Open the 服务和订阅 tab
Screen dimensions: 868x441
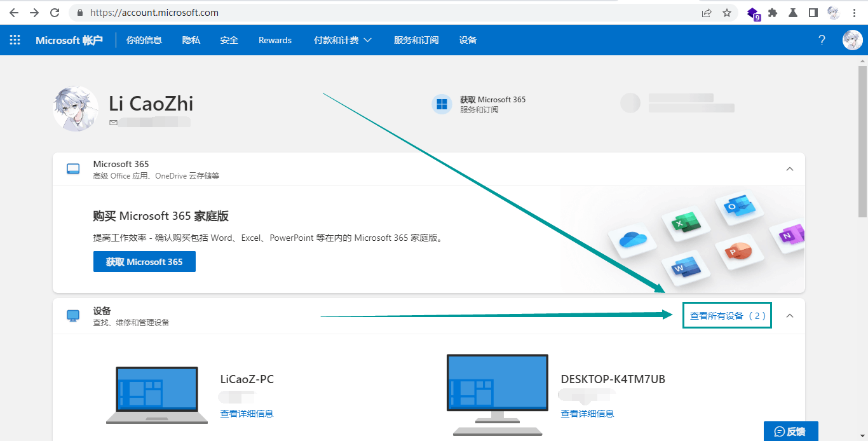(x=416, y=40)
